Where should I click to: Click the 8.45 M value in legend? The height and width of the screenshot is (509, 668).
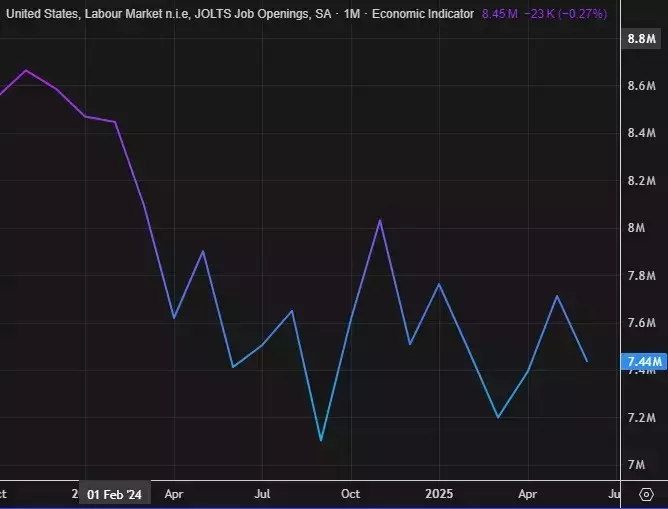(497, 13)
